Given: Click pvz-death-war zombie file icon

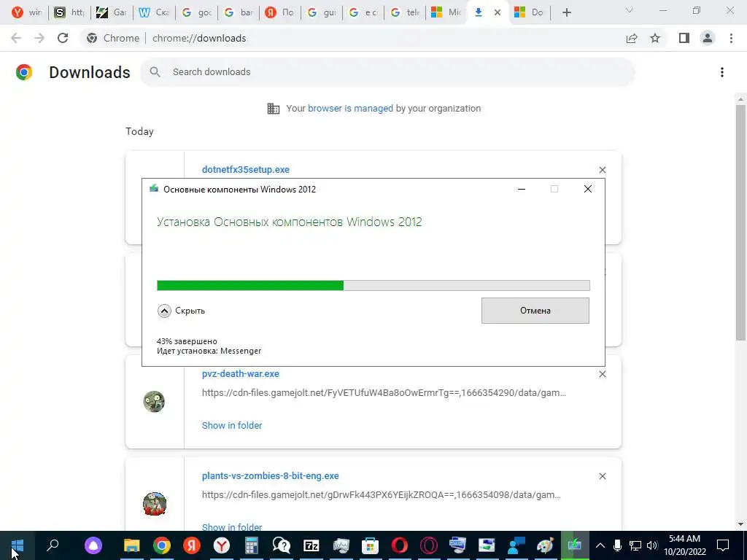Looking at the screenshot, I should (x=154, y=402).
